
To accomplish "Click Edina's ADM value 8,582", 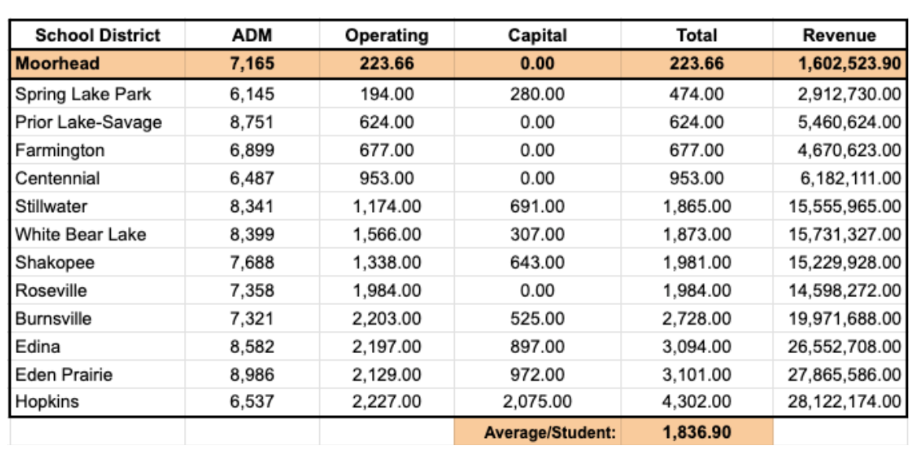I will pyautogui.click(x=252, y=346).
